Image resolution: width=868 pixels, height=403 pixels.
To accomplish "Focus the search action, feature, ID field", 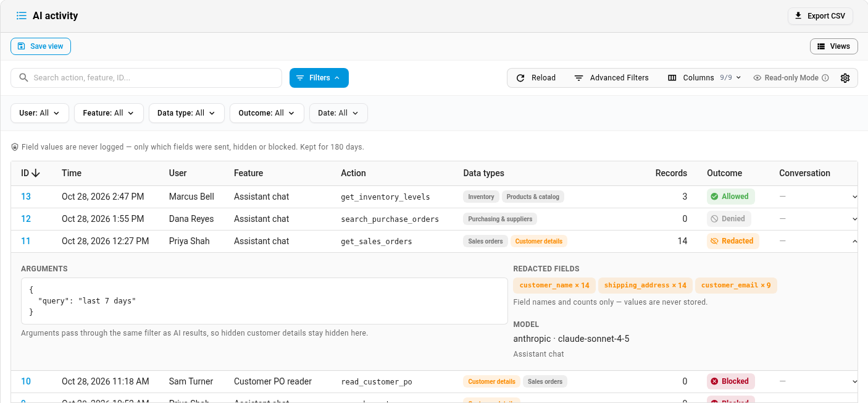I will pos(146,78).
